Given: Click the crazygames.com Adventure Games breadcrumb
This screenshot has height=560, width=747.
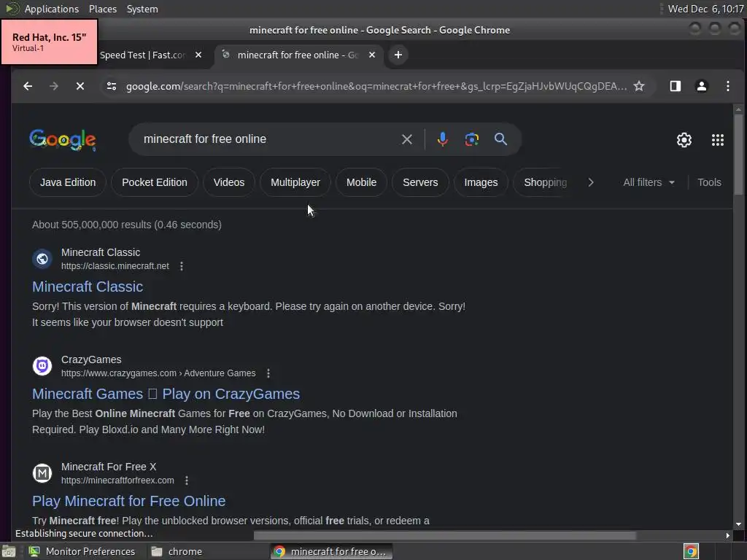Looking at the screenshot, I should point(158,373).
